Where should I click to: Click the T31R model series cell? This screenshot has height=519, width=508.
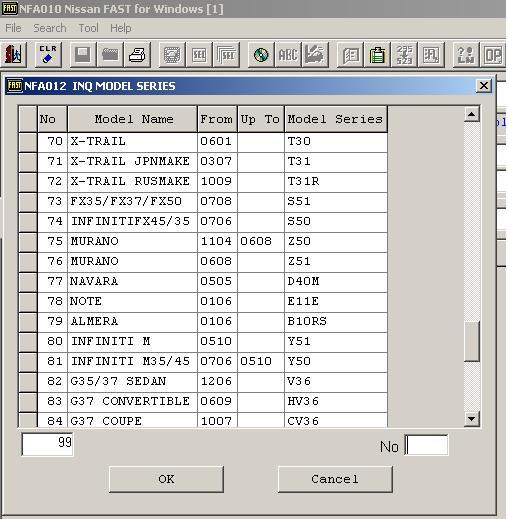[x=336, y=182]
